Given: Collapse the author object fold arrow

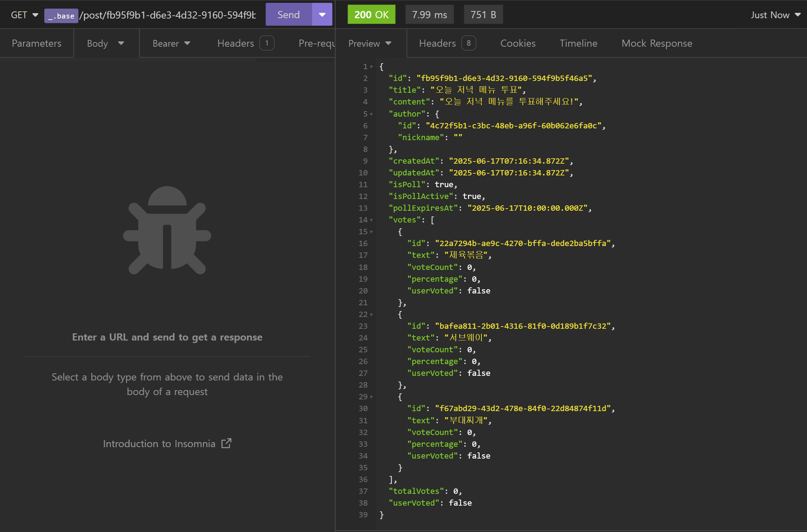Looking at the screenshot, I should [x=371, y=114].
